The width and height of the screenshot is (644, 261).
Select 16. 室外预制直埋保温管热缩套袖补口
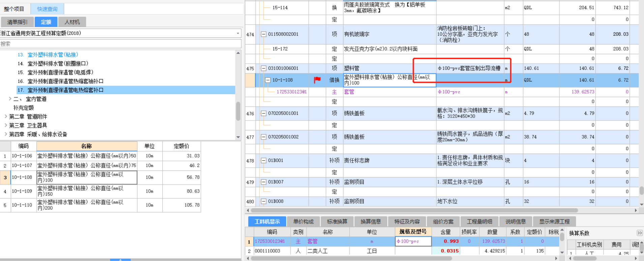(x=60, y=81)
